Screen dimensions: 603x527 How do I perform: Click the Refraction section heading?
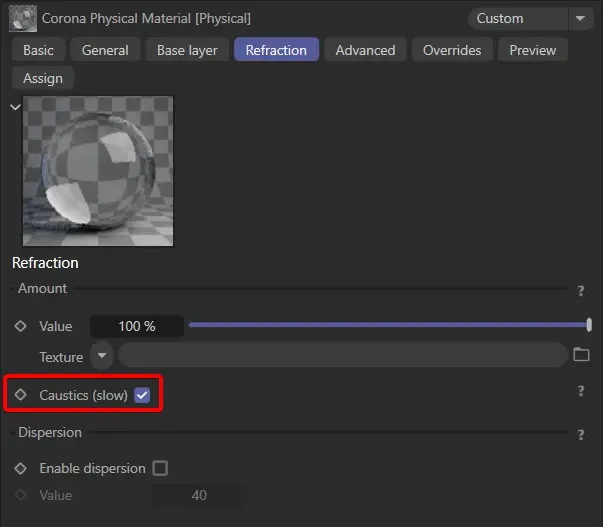click(45, 263)
